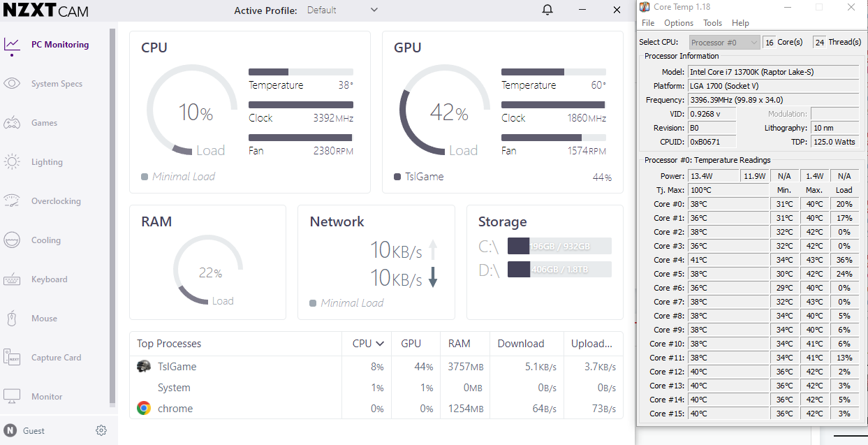The height and width of the screenshot is (445, 868).
Task: Click the Platform LGA 1700 field
Action: (774, 86)
